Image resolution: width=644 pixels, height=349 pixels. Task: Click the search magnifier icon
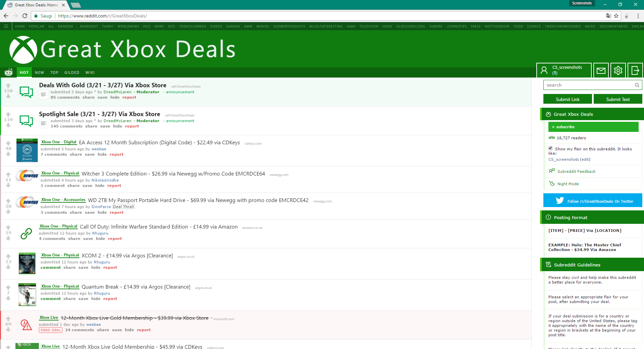[637, 85]
